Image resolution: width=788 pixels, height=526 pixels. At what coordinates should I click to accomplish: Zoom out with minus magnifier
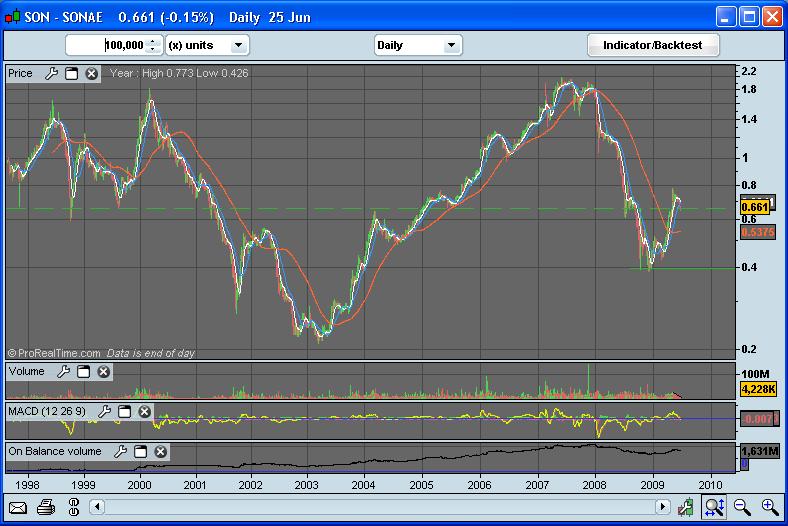[x=742, y=507]
